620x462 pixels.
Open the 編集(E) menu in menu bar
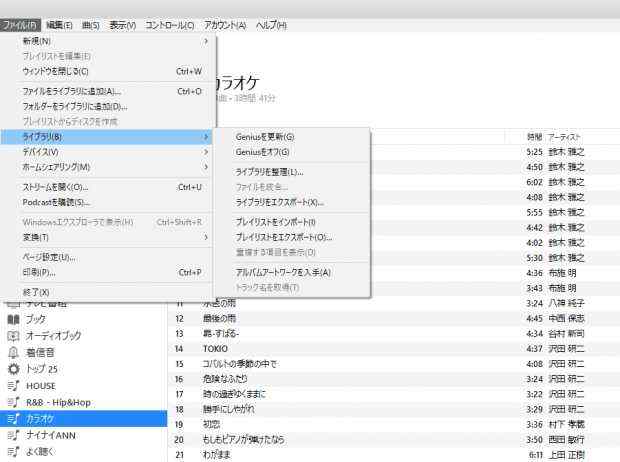click(x=60, y=25)
